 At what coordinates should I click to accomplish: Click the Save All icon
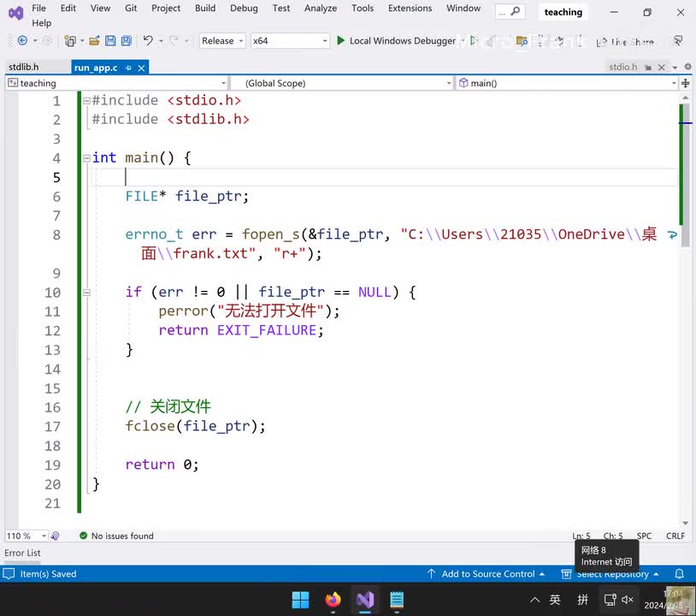click(127, 41)
